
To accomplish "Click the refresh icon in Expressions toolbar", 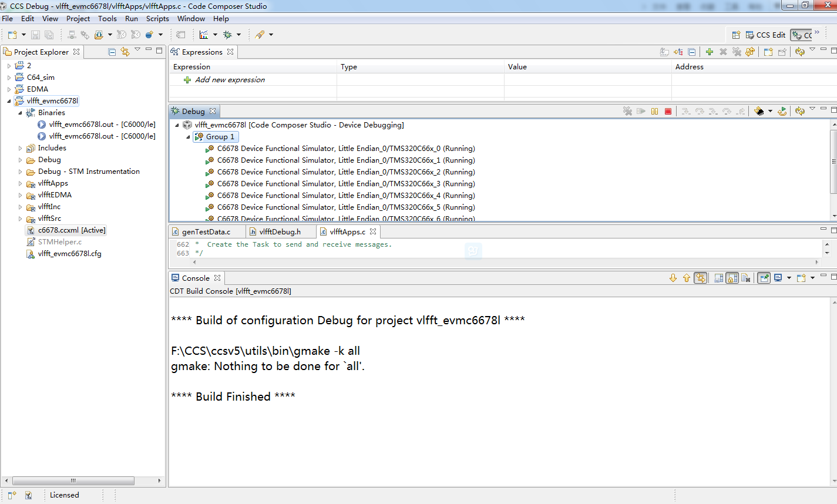I will coord(799,52).
